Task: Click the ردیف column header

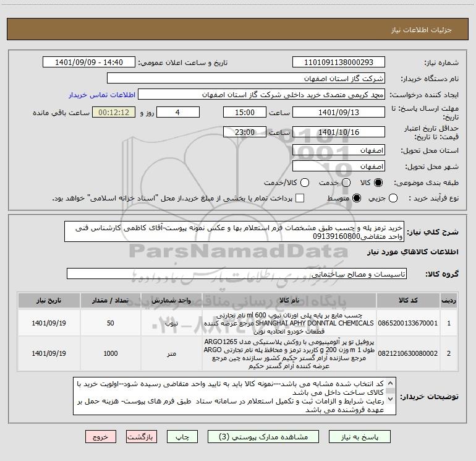Action: pos(449,300)
